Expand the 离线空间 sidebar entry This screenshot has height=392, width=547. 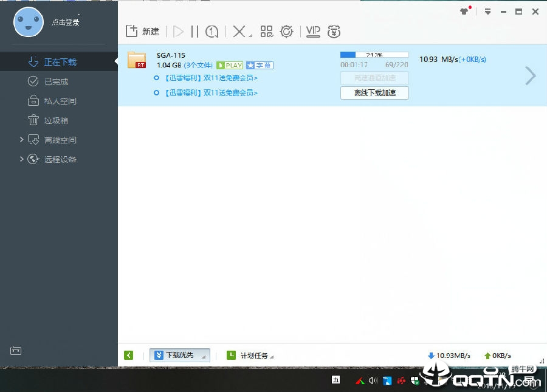(22, 139)
